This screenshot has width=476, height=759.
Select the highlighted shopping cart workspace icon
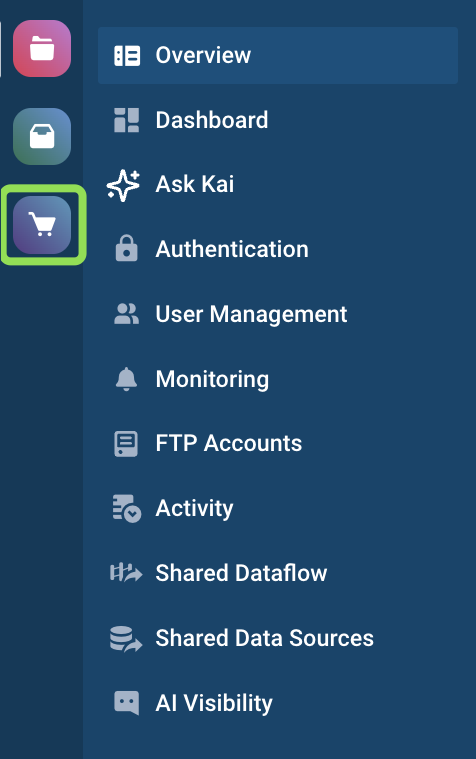coord(42,225)
